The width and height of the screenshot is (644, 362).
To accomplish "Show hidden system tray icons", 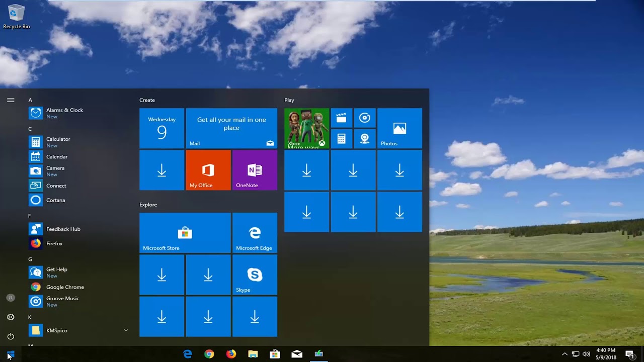I will [x=565, y=354].
